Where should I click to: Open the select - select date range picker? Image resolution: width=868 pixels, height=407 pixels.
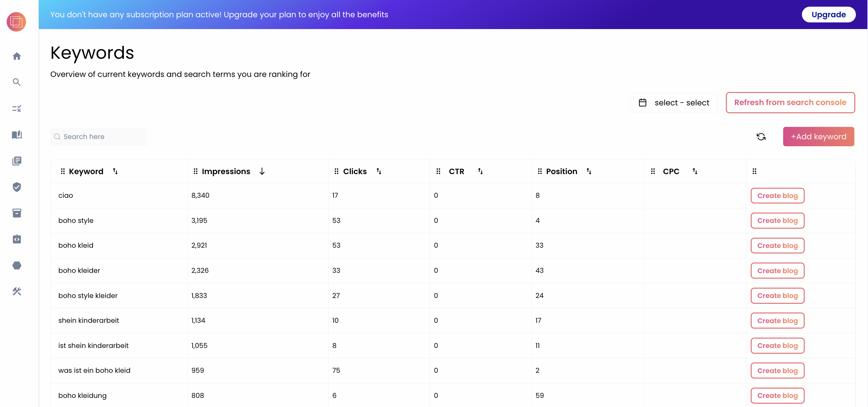[x=673, y=103]
